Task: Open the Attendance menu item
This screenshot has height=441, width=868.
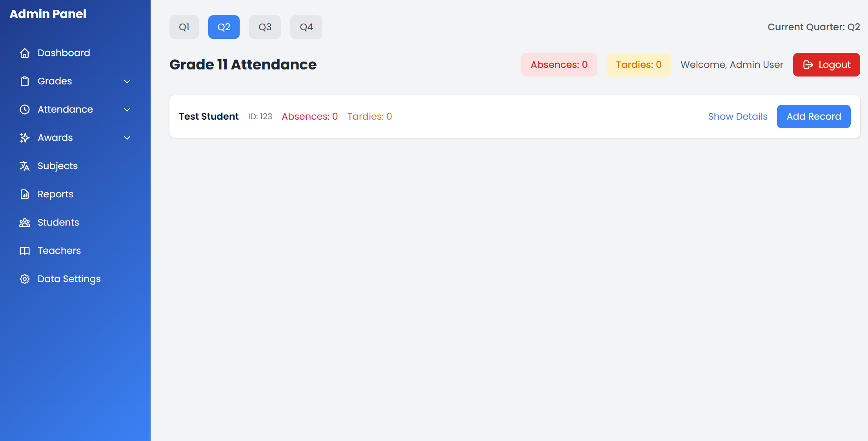Action: [75, 109]
